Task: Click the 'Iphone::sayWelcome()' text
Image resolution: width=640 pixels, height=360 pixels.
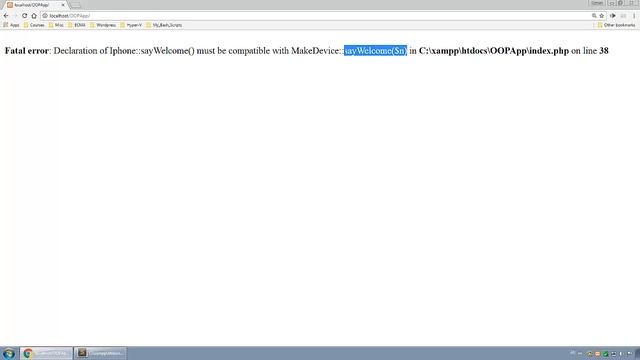Action: 152,51
